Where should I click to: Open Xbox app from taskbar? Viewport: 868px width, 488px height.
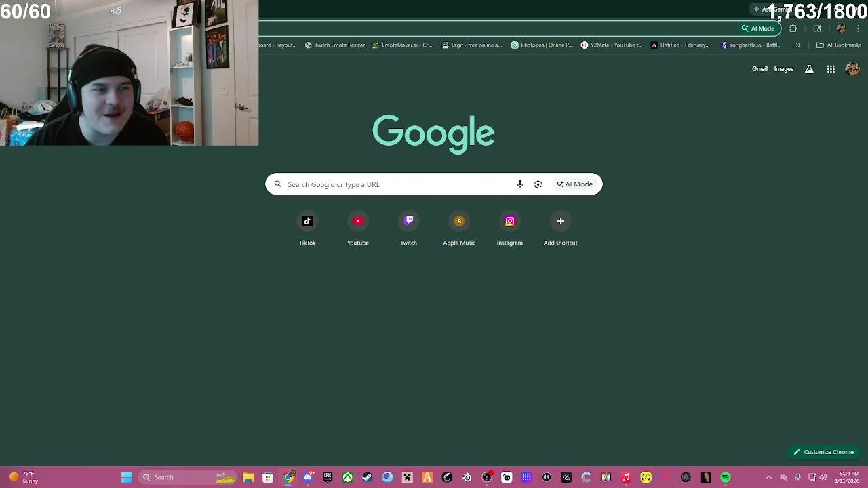(347, 477)
